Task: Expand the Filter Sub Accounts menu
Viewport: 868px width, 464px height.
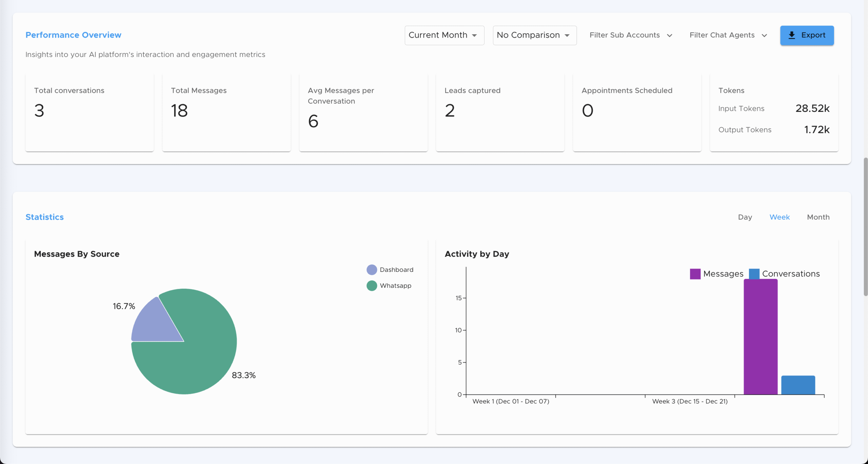Action: tap(625, 35)
